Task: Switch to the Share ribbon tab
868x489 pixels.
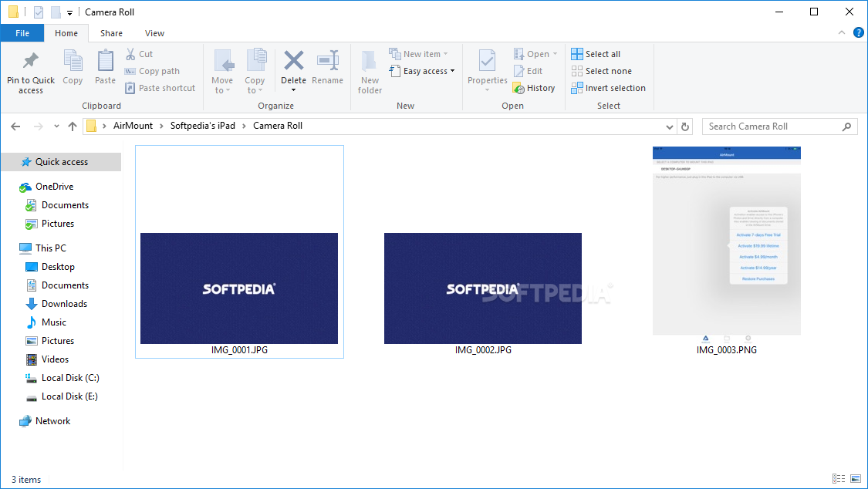Action: 111,33
